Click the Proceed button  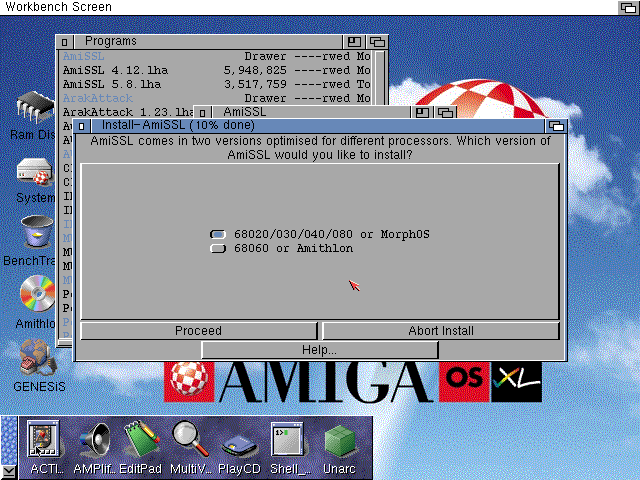[x=199, y=331]
